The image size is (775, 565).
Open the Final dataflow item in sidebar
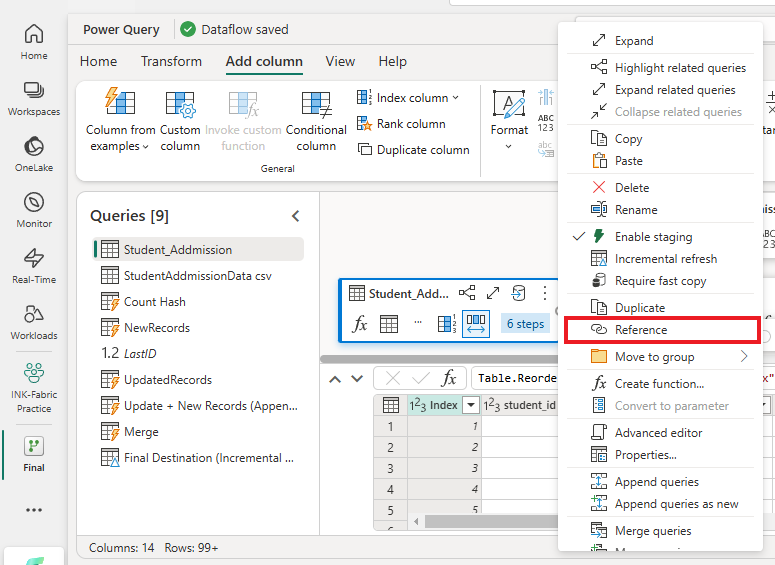point(34,454)
